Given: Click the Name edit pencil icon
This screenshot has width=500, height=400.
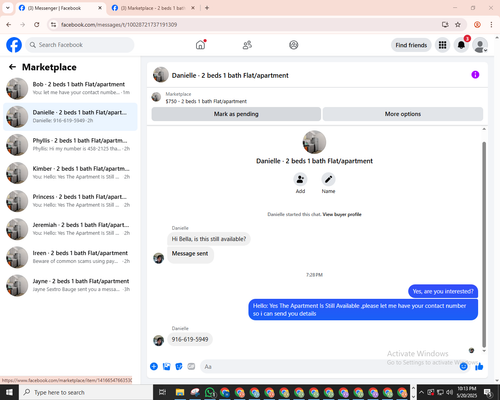Looking at the screenshot, I should pos(328,179).
